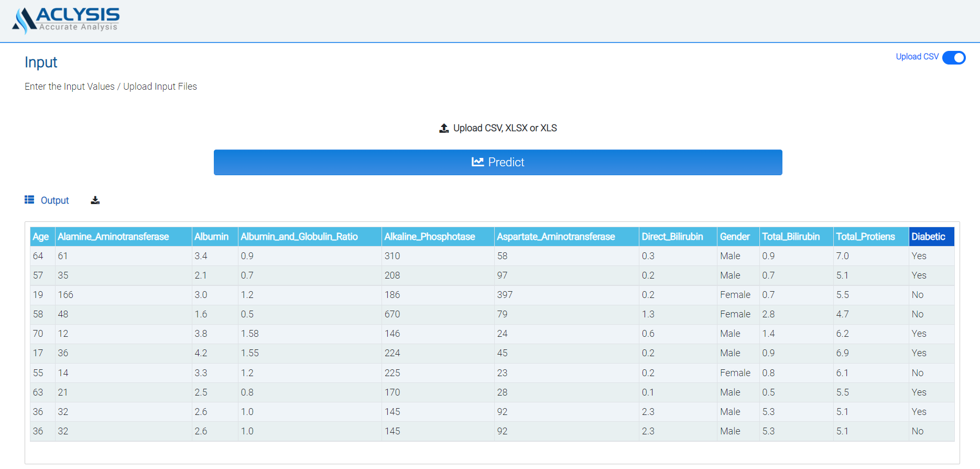Click the Output list icon

pyautogui.click(x=29, y=200)
